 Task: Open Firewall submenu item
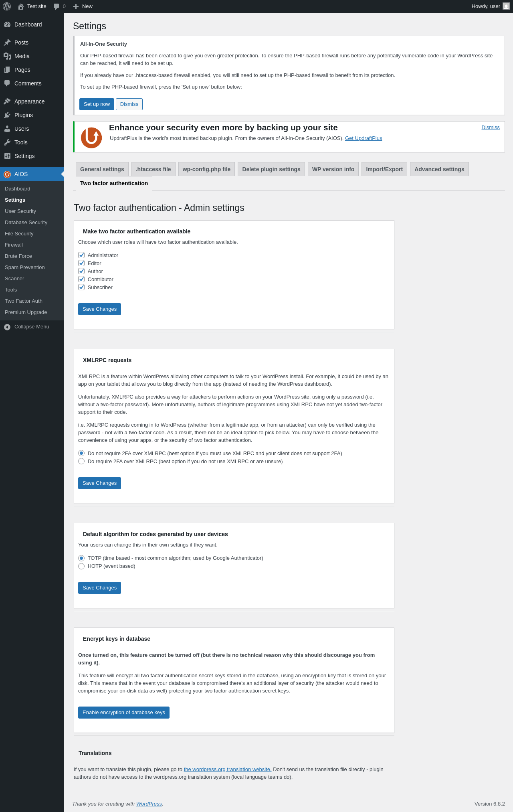tap(32, 245)
